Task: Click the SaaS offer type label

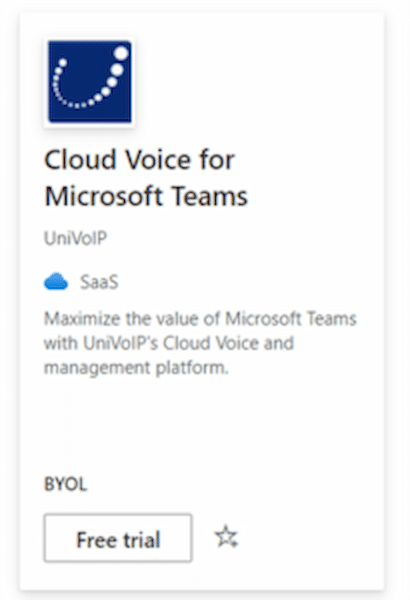Action: coord(99,282)
